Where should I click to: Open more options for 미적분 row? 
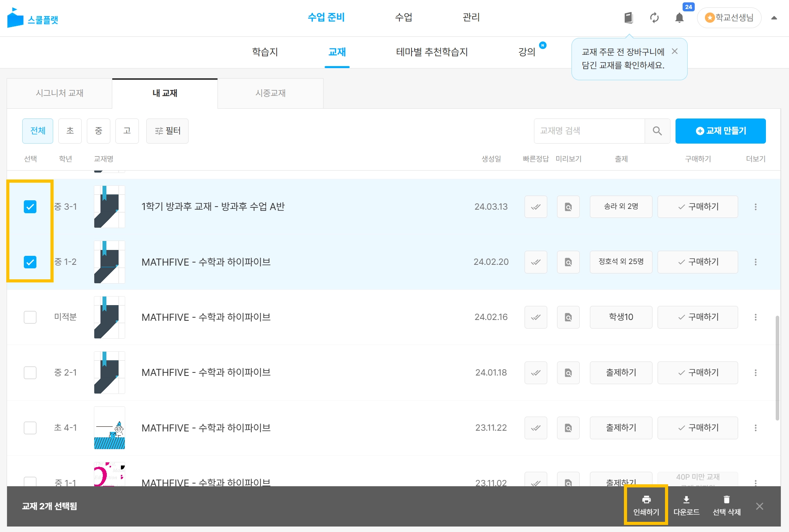click(755, 317)
